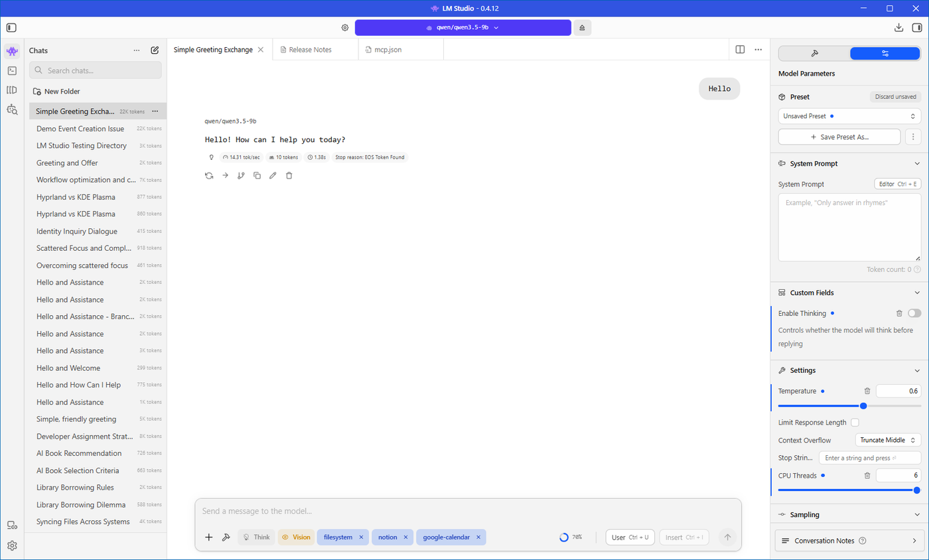Open integrations hammer icon in message box
This screenshot has height=560, width=929.
point(226,537)
